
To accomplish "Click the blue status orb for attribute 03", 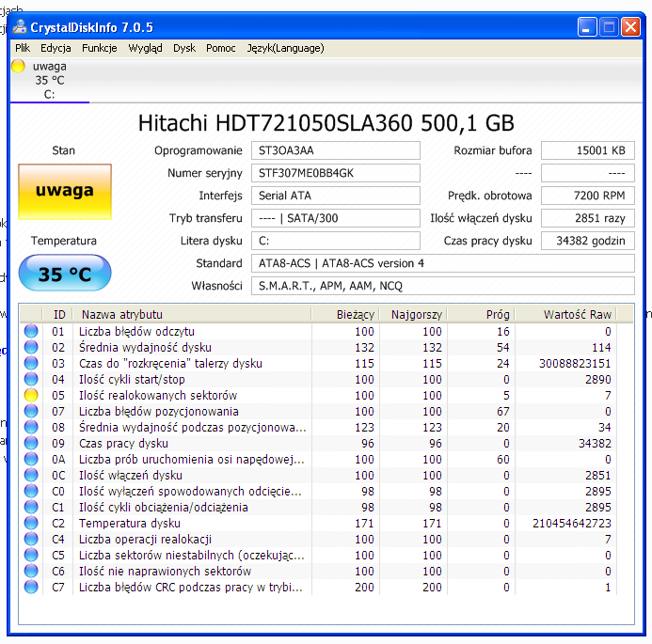I will click(31, 363).
